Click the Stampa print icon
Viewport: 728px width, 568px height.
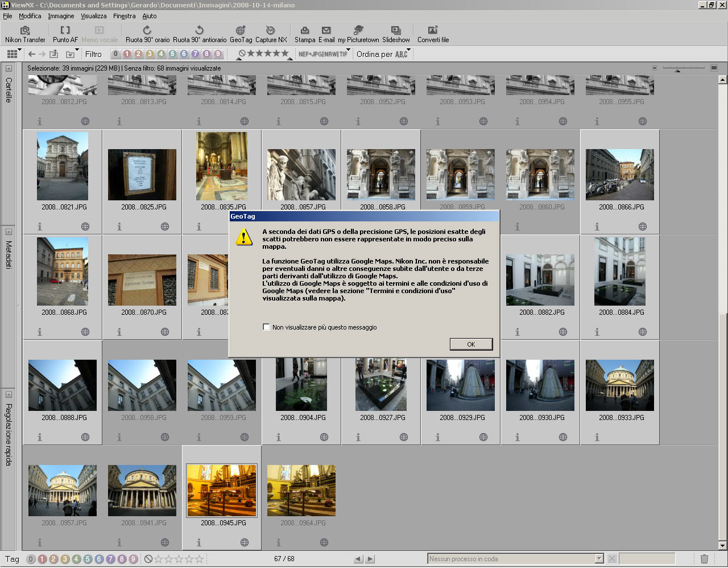tap(305, 34)
